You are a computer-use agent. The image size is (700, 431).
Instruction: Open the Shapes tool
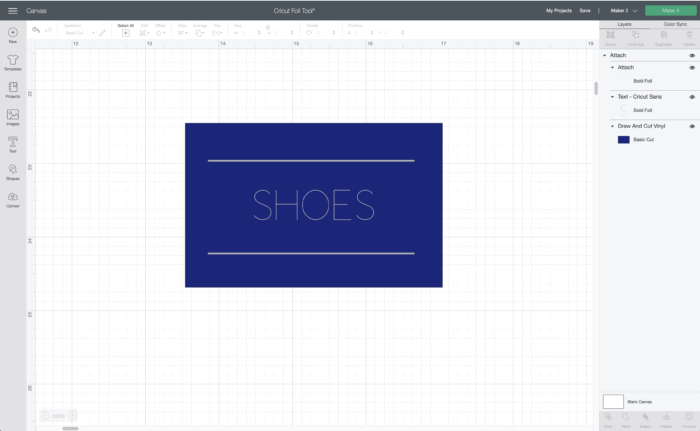point(13,171)
